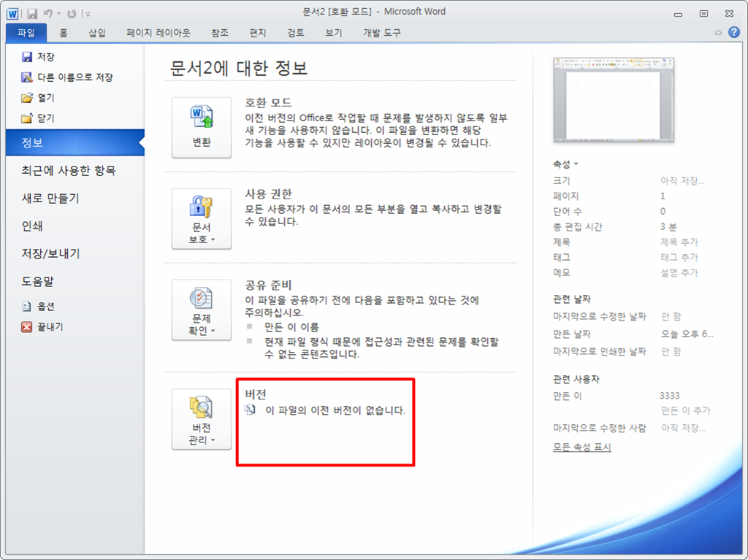Open the Word help question mark icon

click(733, 32)
